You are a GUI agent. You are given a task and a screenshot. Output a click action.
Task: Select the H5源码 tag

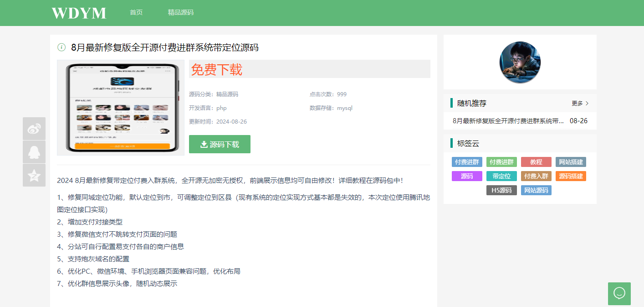tap(501, 190)
